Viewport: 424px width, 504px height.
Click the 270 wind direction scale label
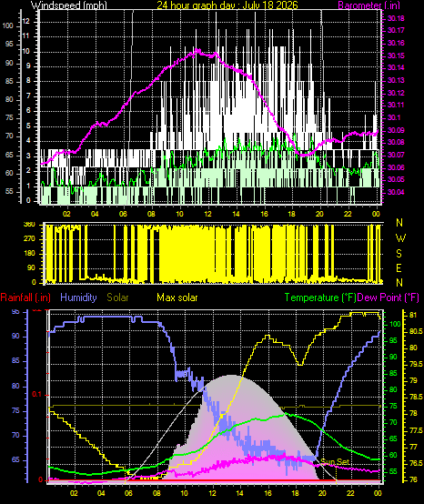click(29, 239)
